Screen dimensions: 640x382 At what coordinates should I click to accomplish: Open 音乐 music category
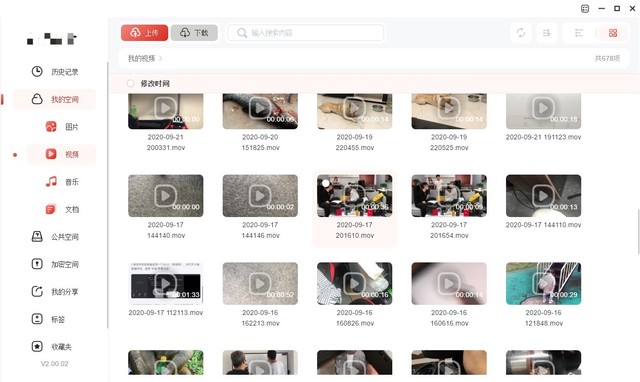tap(61, 182)
